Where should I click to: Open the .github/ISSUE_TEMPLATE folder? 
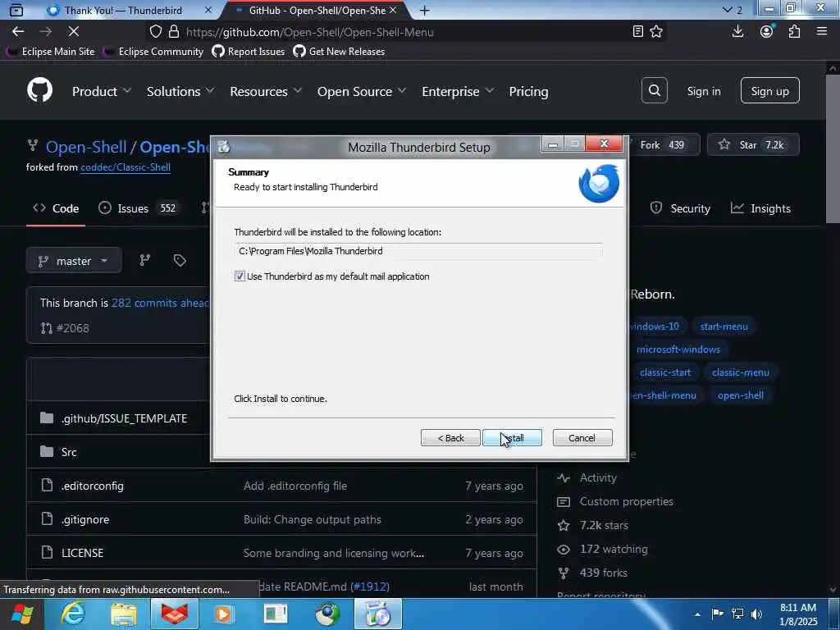click(x=124, y=418)
